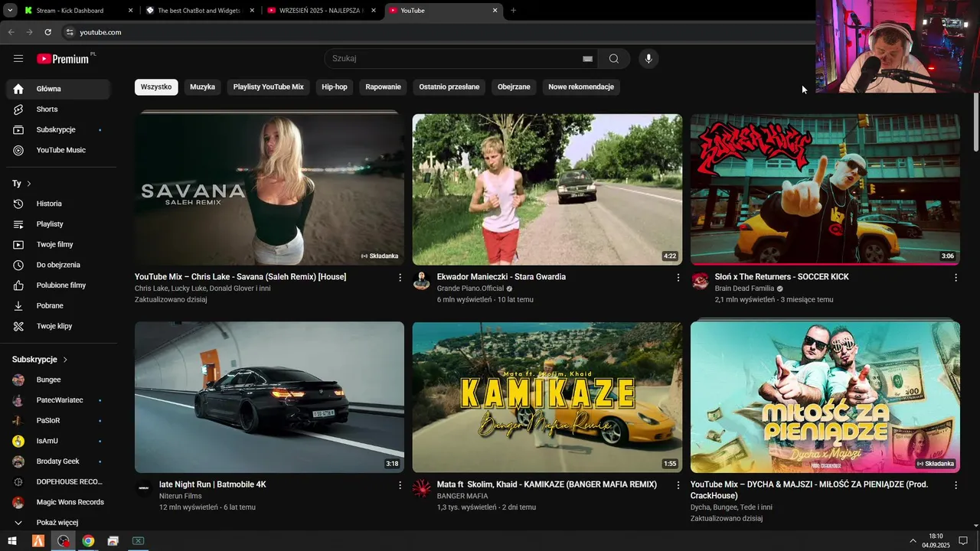Open Playlisty in sidebar
Image resolution: width=980 pixels, height=551 pixels.
[x=58, y=224]
